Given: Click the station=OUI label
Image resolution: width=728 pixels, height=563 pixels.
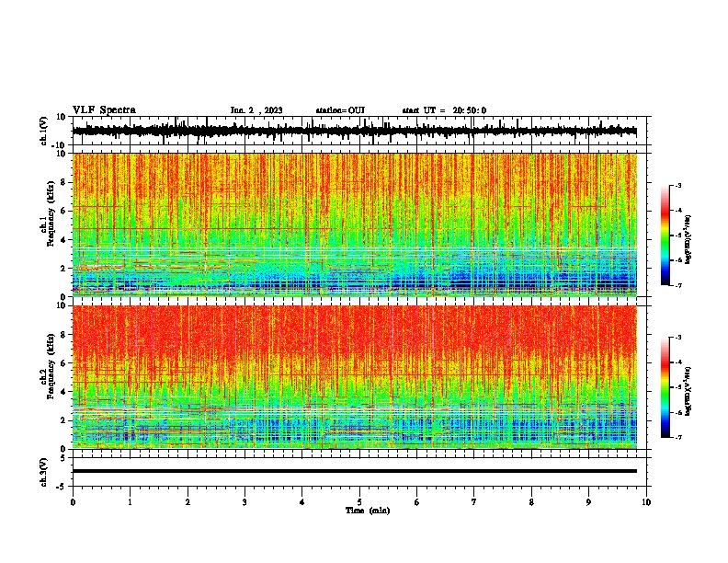Looking at the screenshot, I should tap(340, 110).
